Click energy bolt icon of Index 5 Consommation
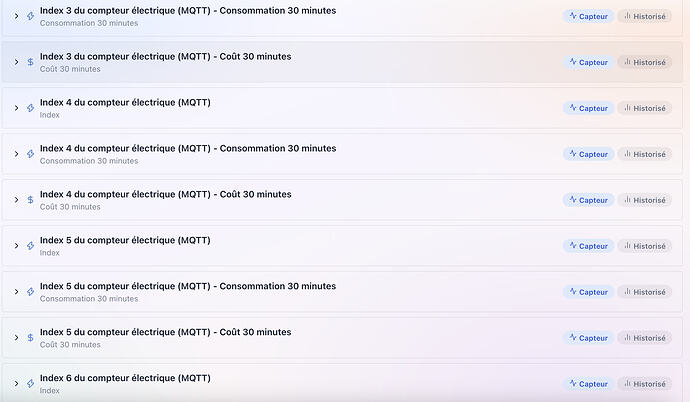This screenshot has width=690, height=402. tap(30, 292)
